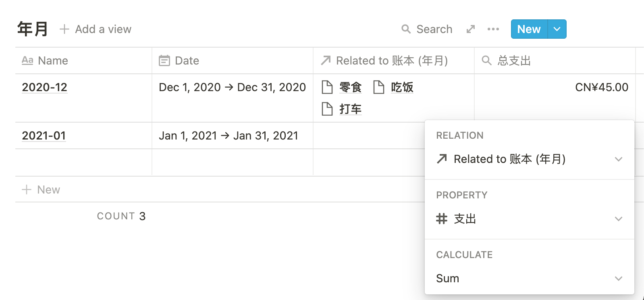The image size is (644, 300).
Task: Open the three-dots more options menu
Action: pyautogui.click(x=493, y=29)
